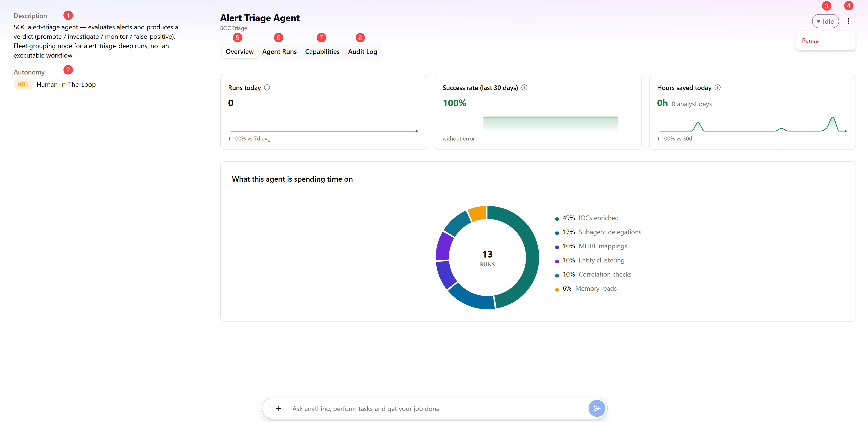Click the Idle status pill
This screenshot has height=422, width=868.
(x=825, y=21)
